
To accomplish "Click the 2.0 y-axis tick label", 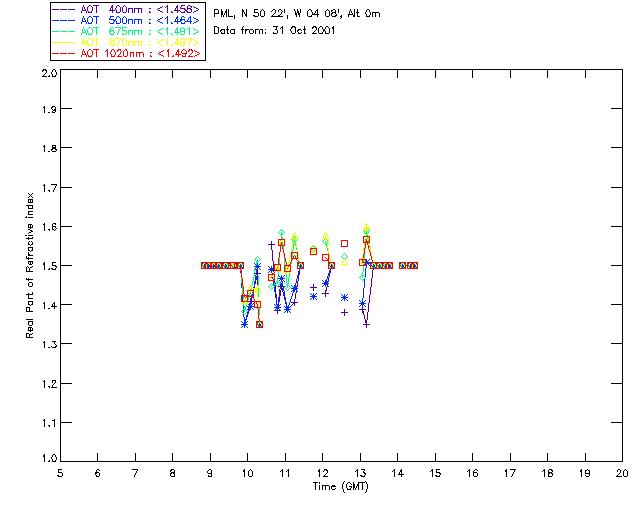I will pos(49,73).
